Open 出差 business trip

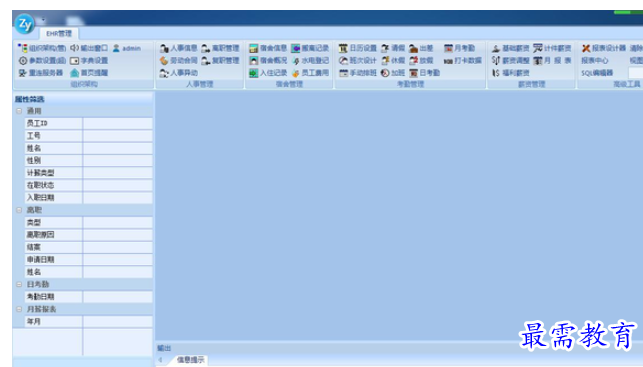(421, 48)
